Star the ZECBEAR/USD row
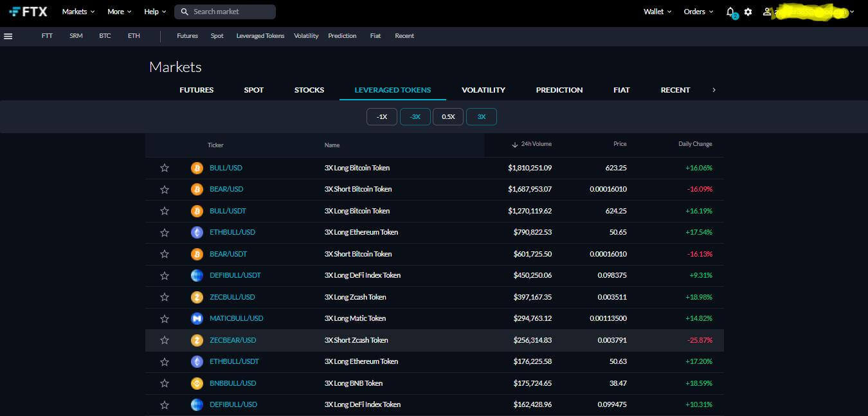 (165, 340)
